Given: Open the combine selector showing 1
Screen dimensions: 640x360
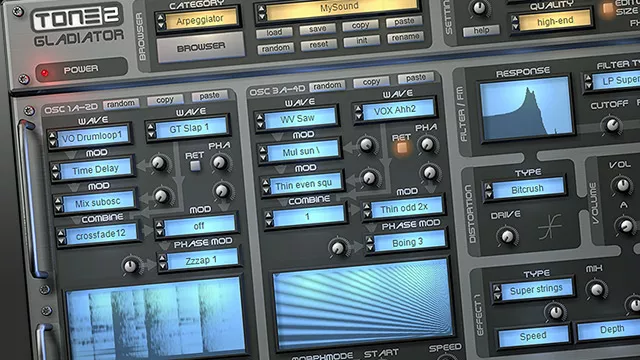Looking at the screenshot, I should [x=306, y=217].
